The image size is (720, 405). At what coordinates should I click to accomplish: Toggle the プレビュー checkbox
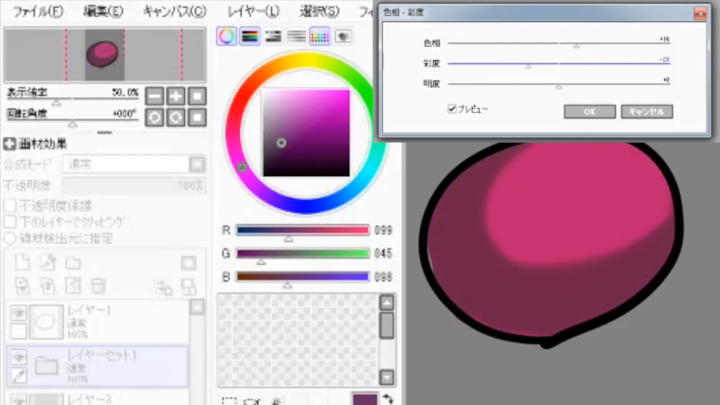pyautogui.click(x=452, y=109)
